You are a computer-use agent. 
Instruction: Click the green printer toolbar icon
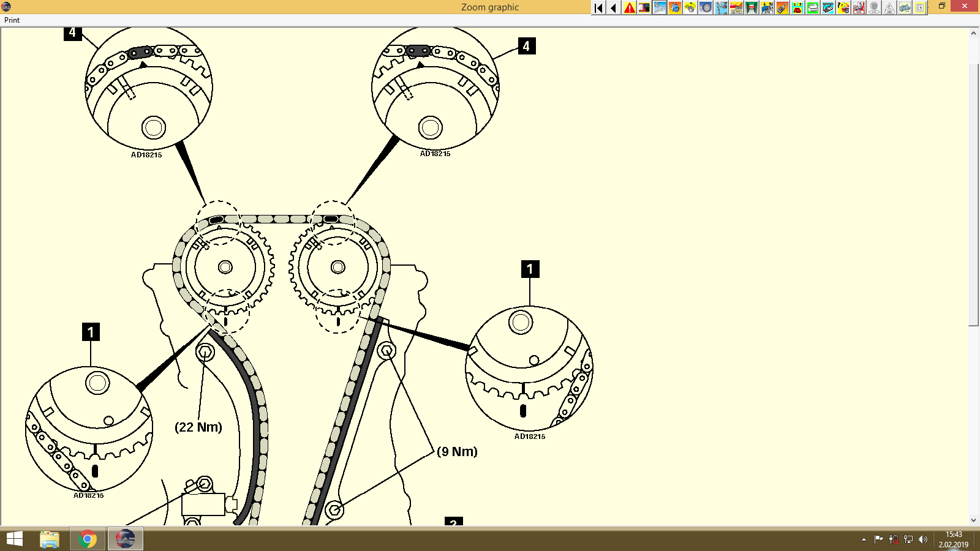click(x=812, y=8)
